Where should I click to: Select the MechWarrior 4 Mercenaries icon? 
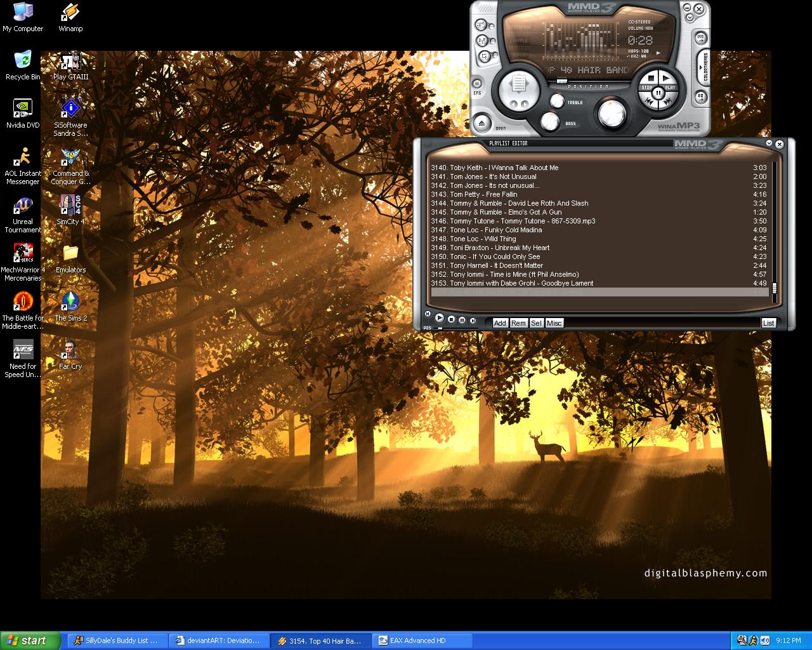(23, 262)
